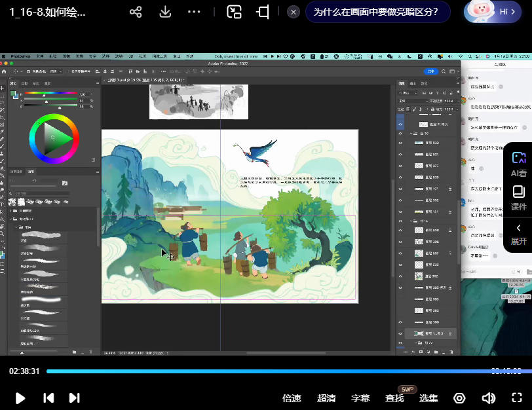Screen dimensions: 532x410
Task: Enable picture-in-picture mini window mode
Action: [x=234, y=12]
